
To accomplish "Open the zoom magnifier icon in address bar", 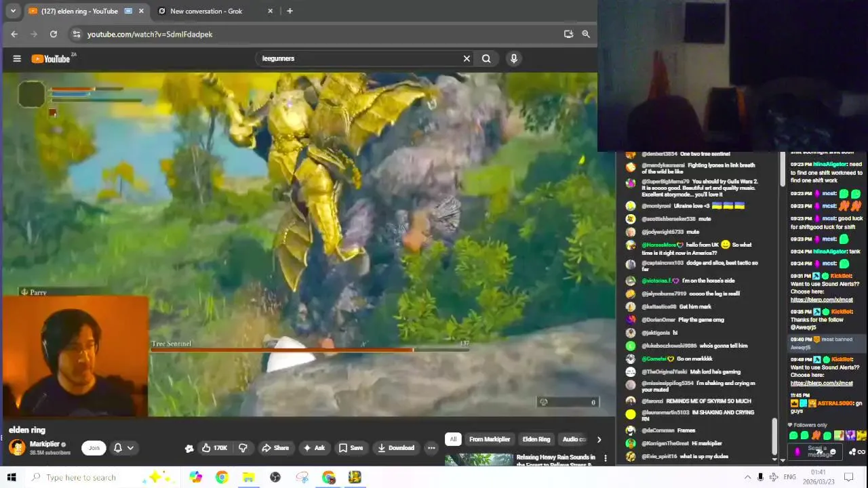I will pyautogui.click(x=586, y=34).
